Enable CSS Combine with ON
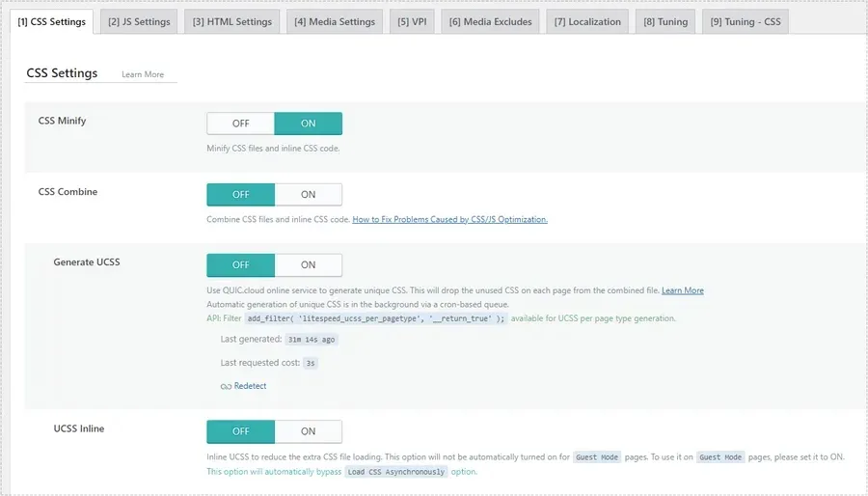Image resolution: width=868 pixels, height=496 pixels. click(x=309, y=194)
